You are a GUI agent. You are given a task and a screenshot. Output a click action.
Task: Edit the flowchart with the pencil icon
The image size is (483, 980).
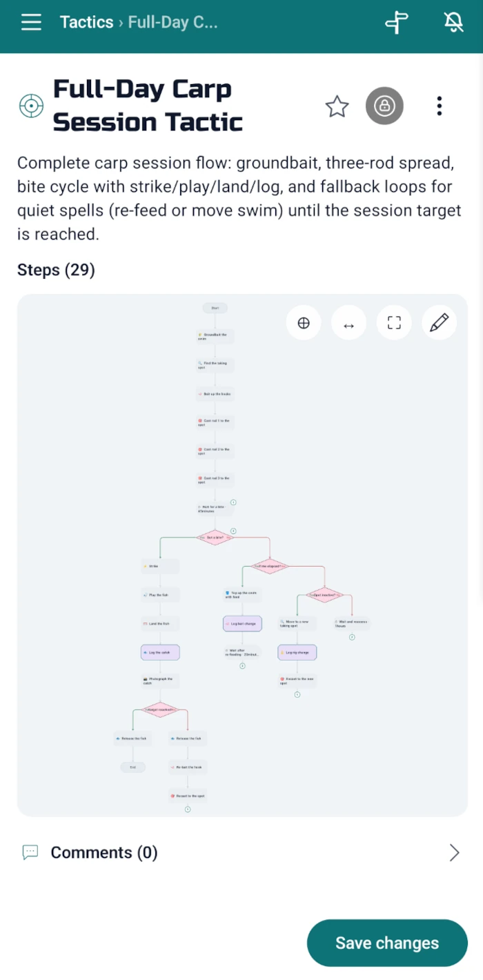coord(439,323)
